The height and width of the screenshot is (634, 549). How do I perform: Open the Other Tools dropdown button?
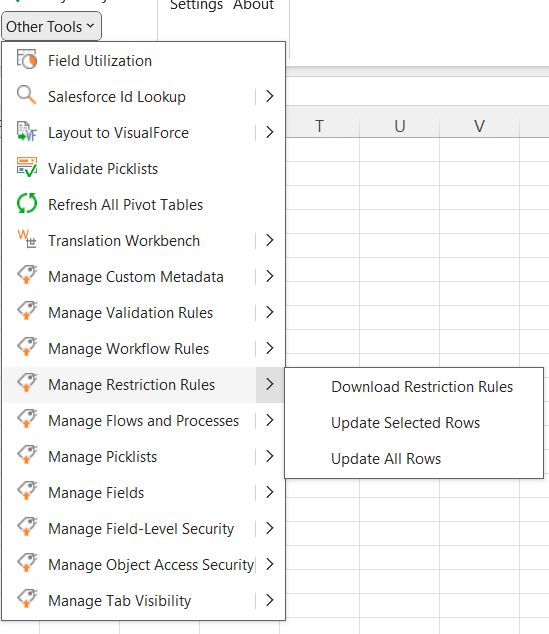coord(51,26)
